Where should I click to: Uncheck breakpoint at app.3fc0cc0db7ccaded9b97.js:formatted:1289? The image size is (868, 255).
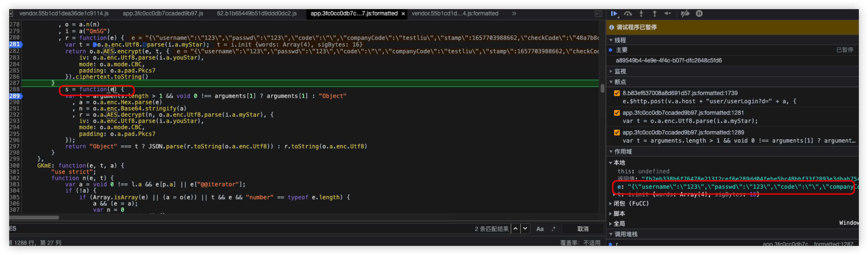tap(617, 133)
